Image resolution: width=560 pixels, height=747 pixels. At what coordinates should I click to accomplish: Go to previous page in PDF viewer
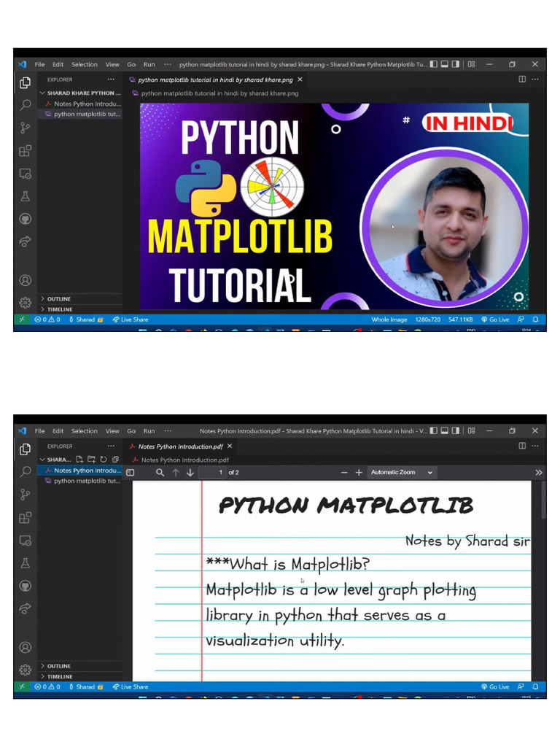[x=176, y=473]
